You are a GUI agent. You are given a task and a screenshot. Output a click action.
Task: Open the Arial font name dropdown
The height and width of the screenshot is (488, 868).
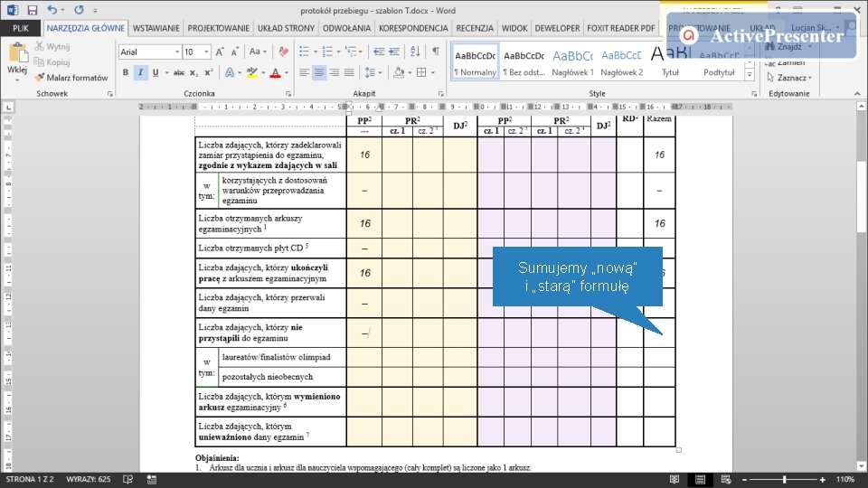point(177,52)
